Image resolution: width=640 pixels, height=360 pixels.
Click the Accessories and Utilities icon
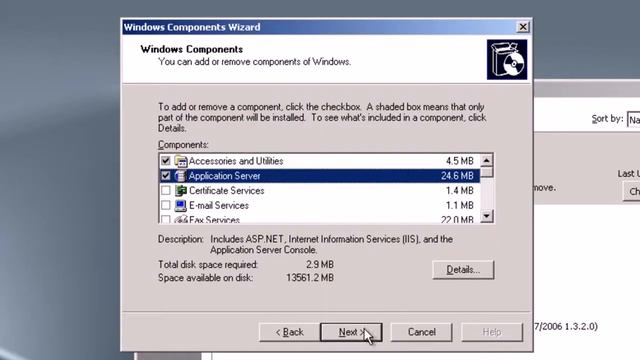click(x=180, y=161)
